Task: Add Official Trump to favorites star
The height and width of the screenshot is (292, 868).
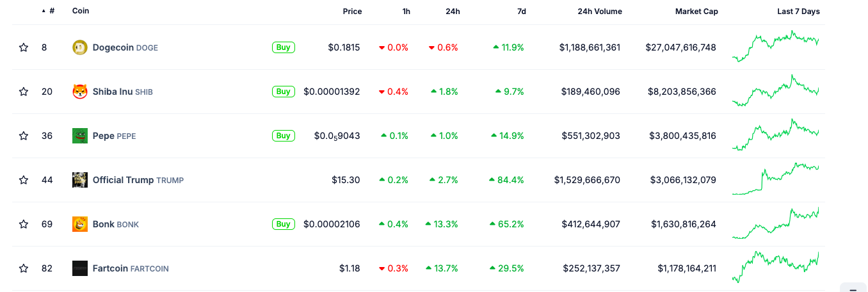Action: coord(24,180)
